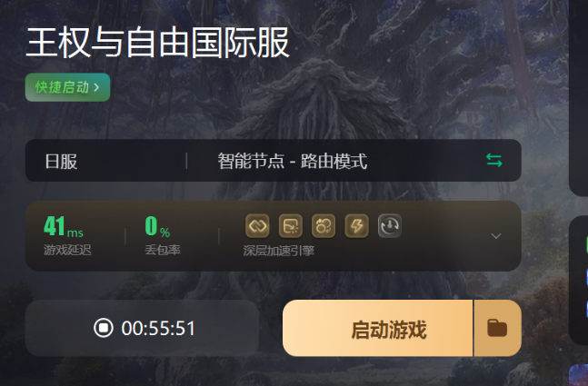
Task: Click the 41ms latency value
Action: click(64, 226)
